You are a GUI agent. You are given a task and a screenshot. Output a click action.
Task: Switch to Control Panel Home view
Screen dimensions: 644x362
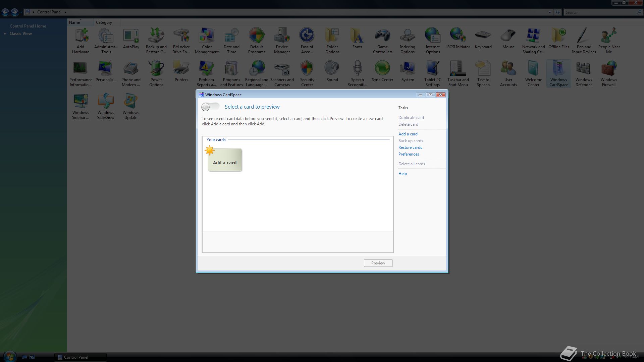pos(28,26)
